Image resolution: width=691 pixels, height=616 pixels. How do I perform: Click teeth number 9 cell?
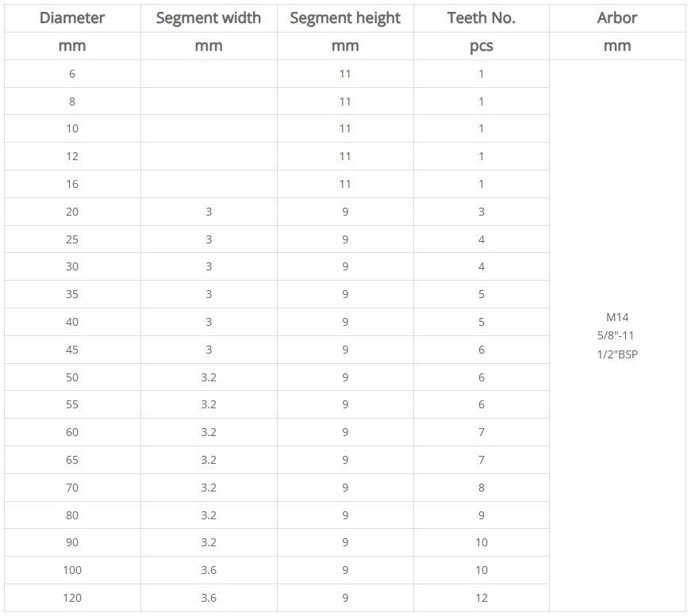pyautogui.click(x=482, y=515)
